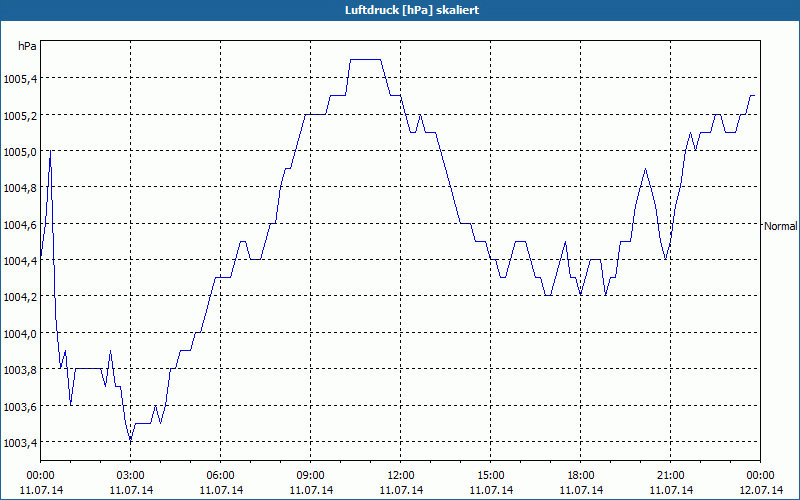Click the 03:00 time axis label
Screen dimensions: 800x500
click(131, 476)
